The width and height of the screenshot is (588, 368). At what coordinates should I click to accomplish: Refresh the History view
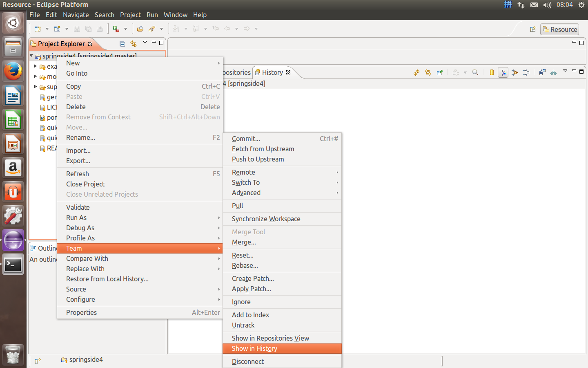(416, 72)
